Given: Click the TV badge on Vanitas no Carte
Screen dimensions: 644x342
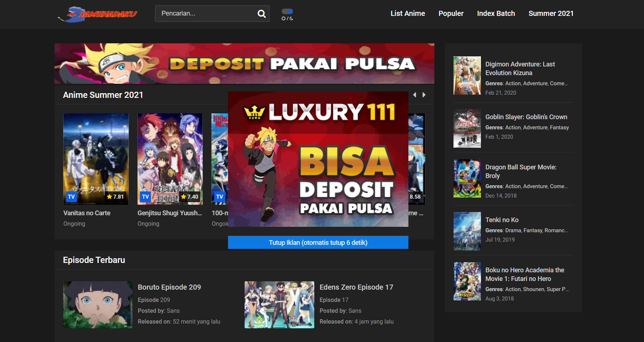Looking at the screenshot, I should (x=71, y=196).
